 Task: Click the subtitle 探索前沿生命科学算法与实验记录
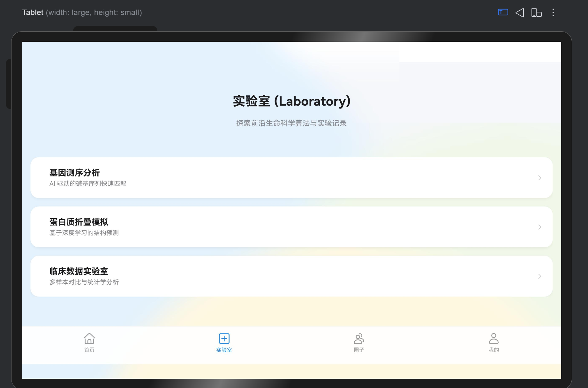[x=291, y=123]
